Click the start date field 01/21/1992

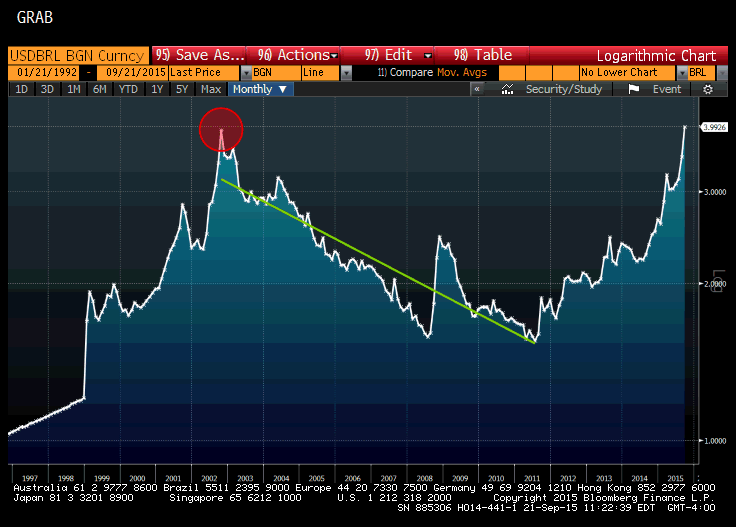[44, 73]
